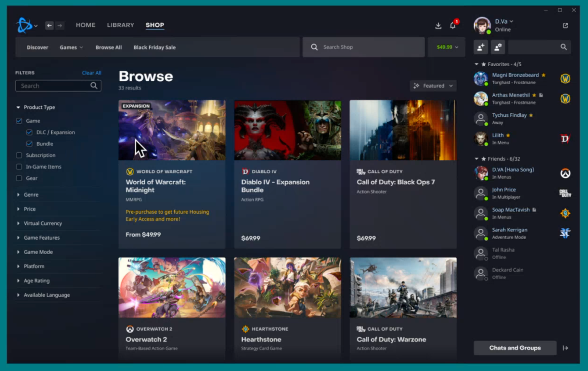
Task: Switch to the HOME tab
Action: coord(85,25)
